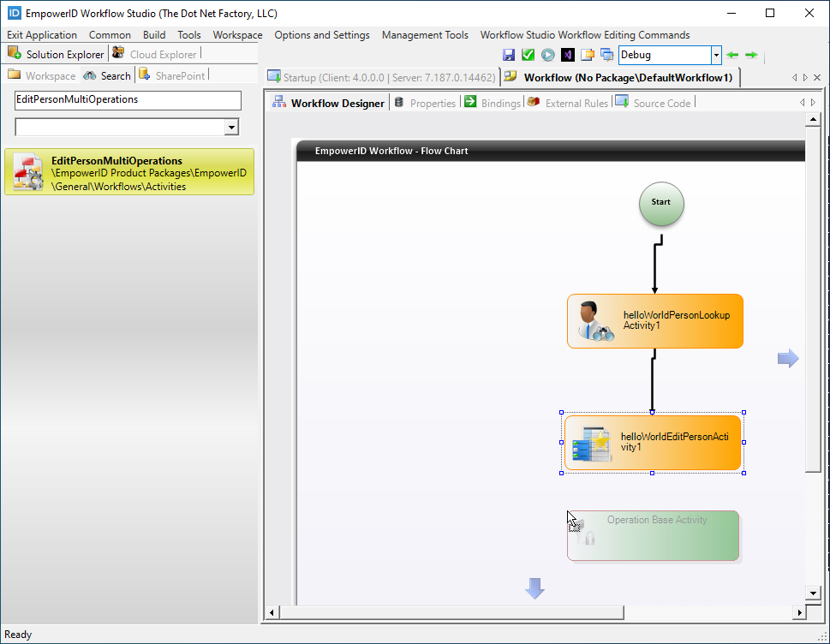Open the Debug configuration dropdown

click(x=716, y=55)
